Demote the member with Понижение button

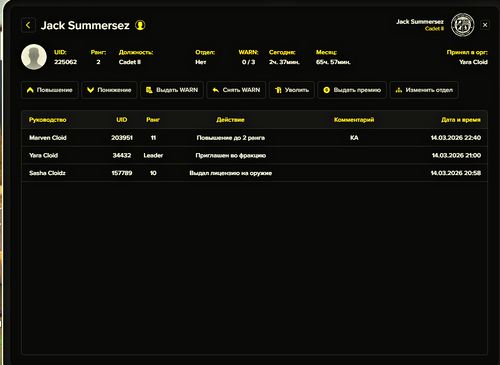(109, 90)
